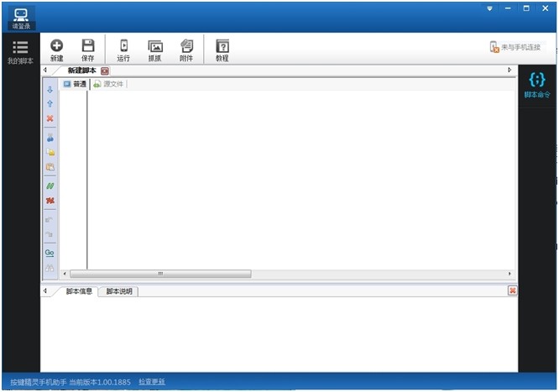Screen dimensions: 559x392
Task: Switch to 普通 view
Action: pos(75,84)
